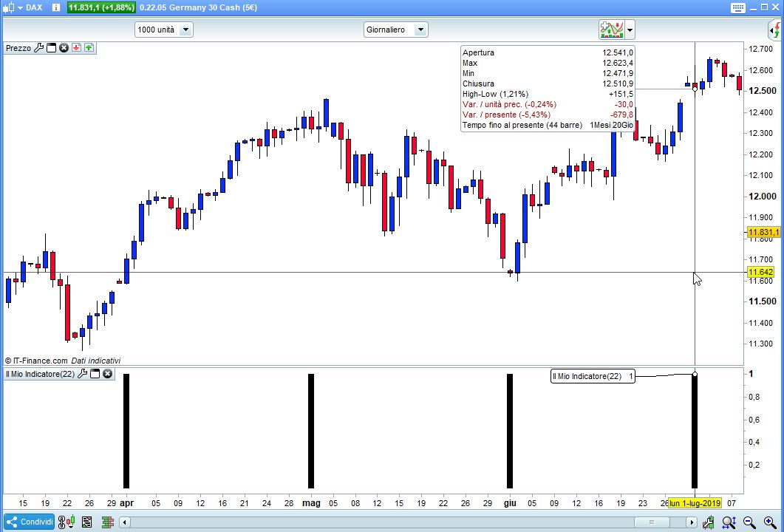Maximize the Prezzo price panel

[51, 48]
